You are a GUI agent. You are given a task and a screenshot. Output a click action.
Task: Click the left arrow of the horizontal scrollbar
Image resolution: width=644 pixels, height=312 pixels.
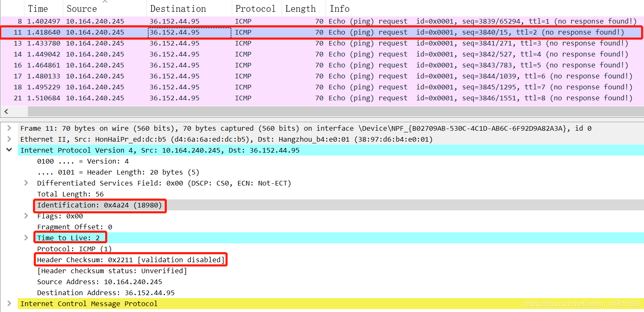pos(5,111)
